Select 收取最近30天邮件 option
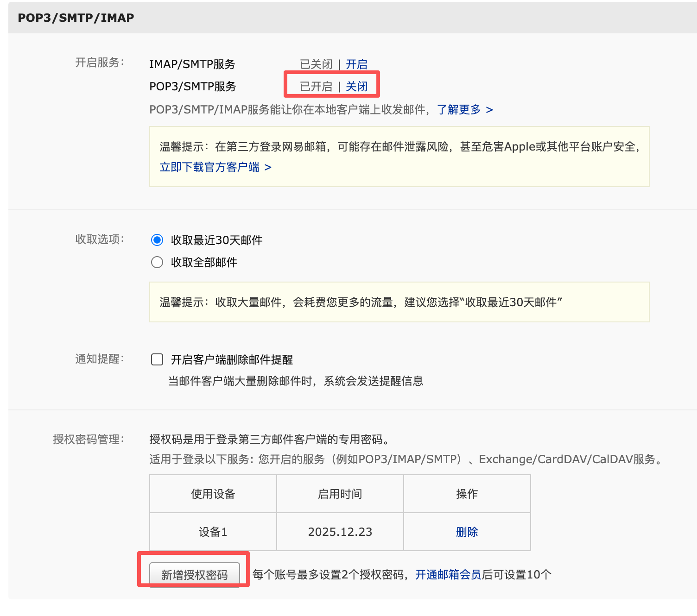Screen dimensions: 697x616 click(x=157, y=240)
